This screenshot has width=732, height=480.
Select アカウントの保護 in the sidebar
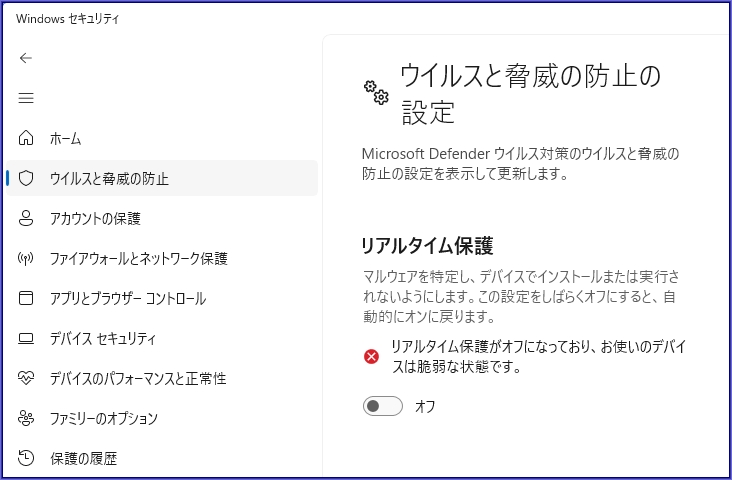pos(95,218)
